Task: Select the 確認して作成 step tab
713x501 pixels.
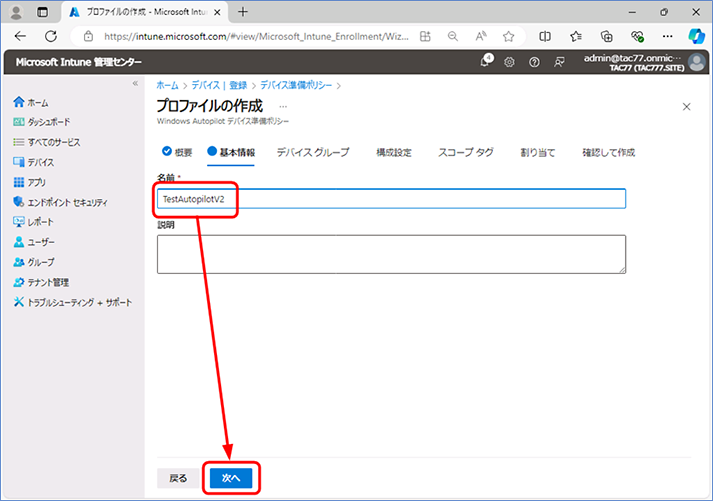Action: point(608,152)
